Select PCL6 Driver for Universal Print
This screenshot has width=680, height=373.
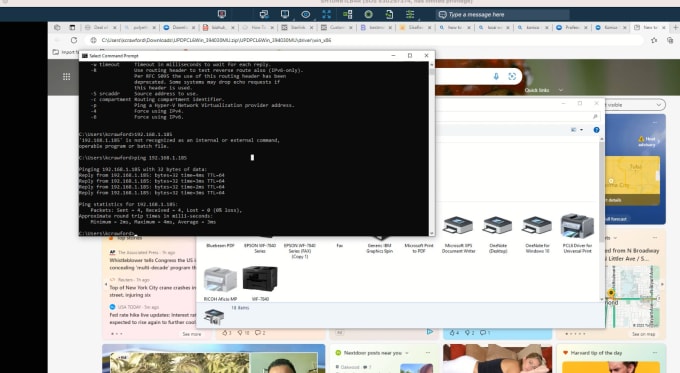[577, 233]
